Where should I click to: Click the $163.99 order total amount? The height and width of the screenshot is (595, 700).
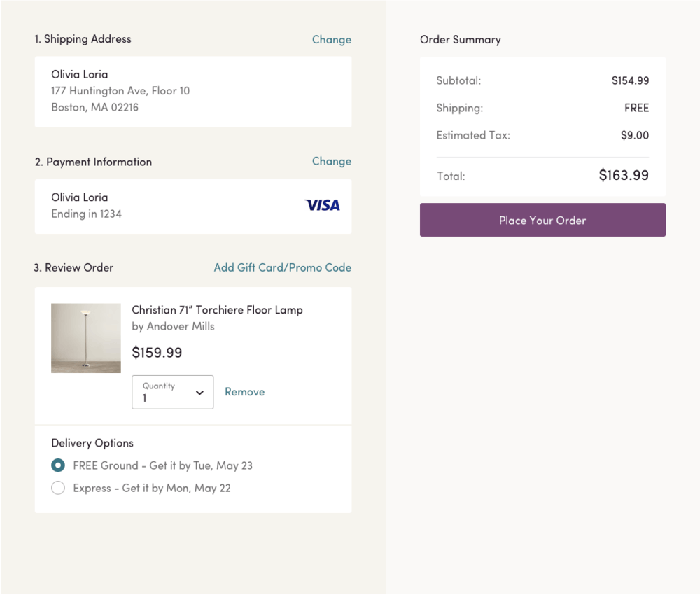point(624,175)
